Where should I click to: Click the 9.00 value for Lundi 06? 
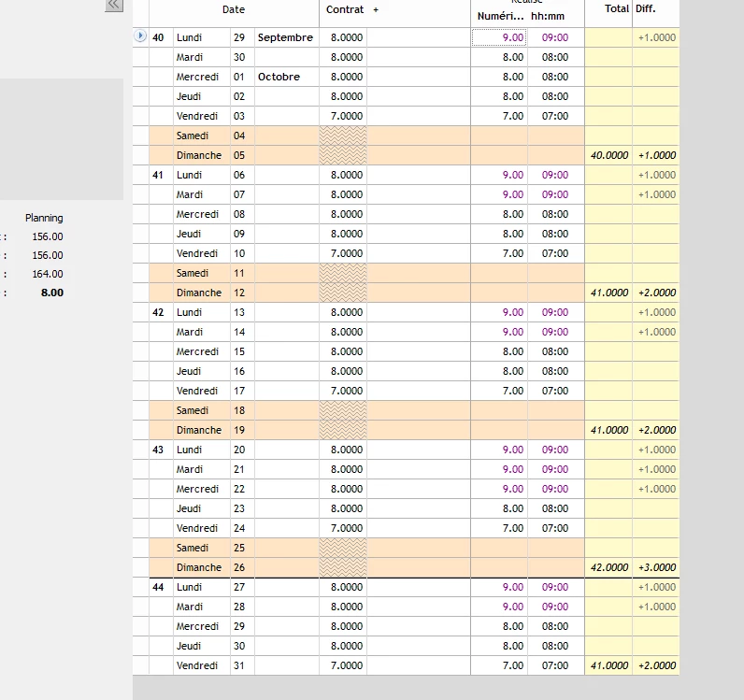[513, 175]
